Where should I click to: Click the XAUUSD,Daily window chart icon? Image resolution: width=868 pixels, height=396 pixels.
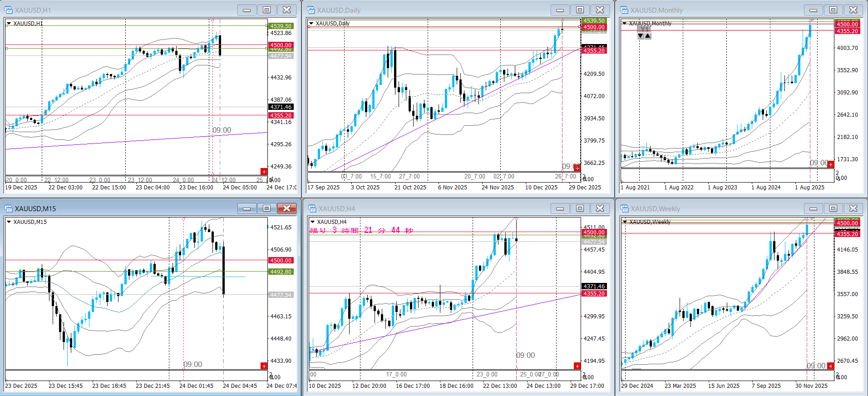click(311, 10)
